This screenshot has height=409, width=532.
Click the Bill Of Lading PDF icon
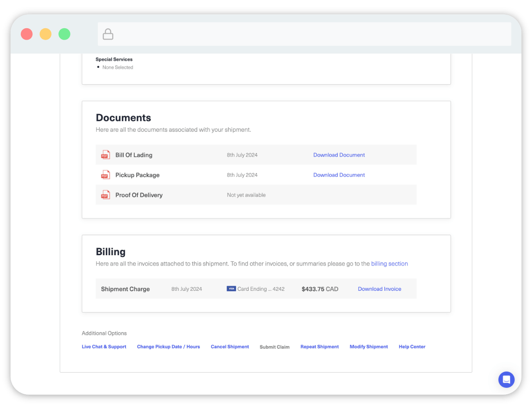(106, 155)
